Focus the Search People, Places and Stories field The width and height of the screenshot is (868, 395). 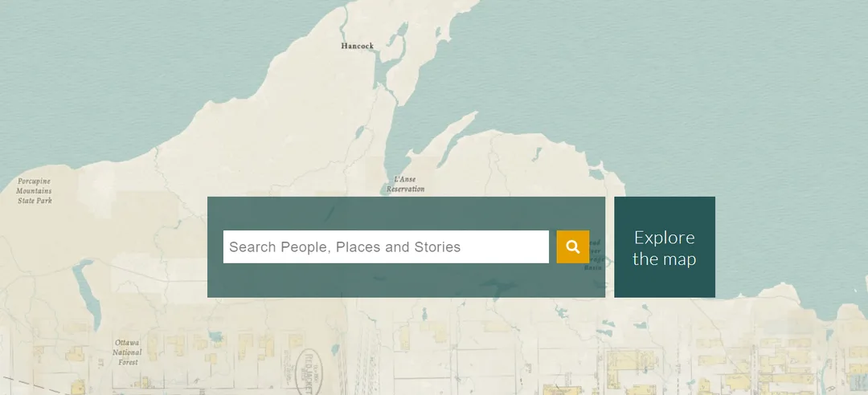coord(386,246)
